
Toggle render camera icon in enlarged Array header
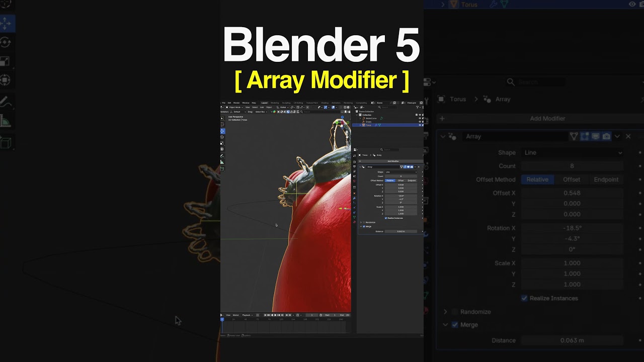(x=607, y=136)
